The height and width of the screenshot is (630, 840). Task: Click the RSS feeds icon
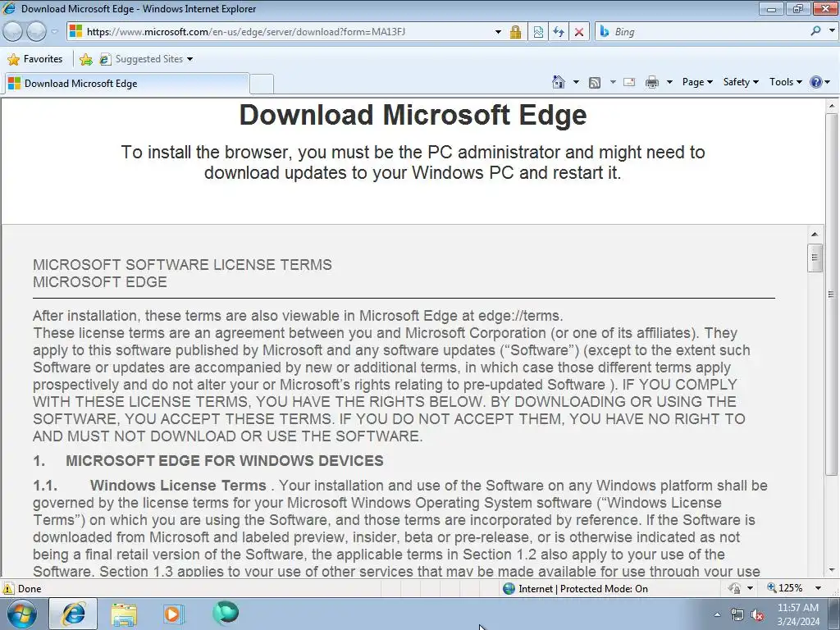(594, 82)
